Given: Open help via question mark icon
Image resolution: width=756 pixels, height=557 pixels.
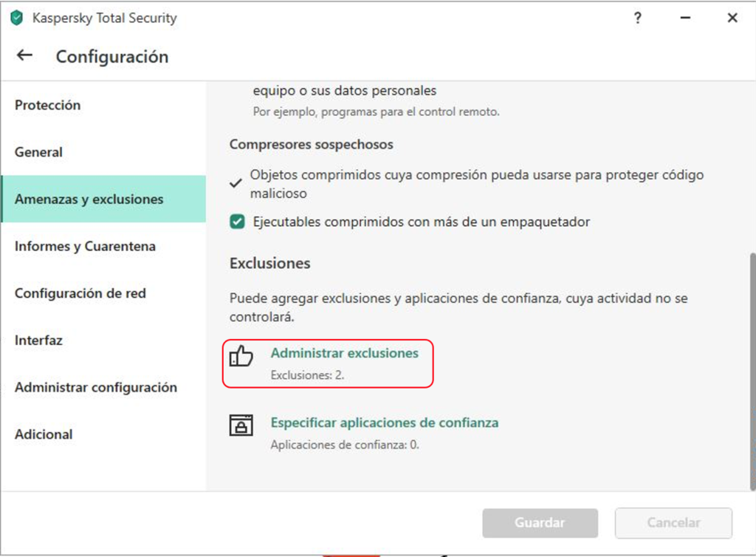Looking at the screenshot, I should pos(638,18).
